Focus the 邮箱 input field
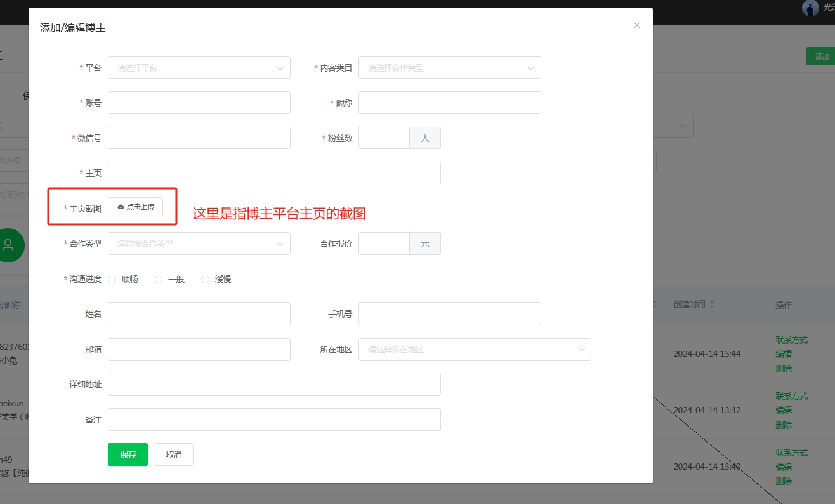The height and width of the screenshot is (504, 835). click(199, 349)
